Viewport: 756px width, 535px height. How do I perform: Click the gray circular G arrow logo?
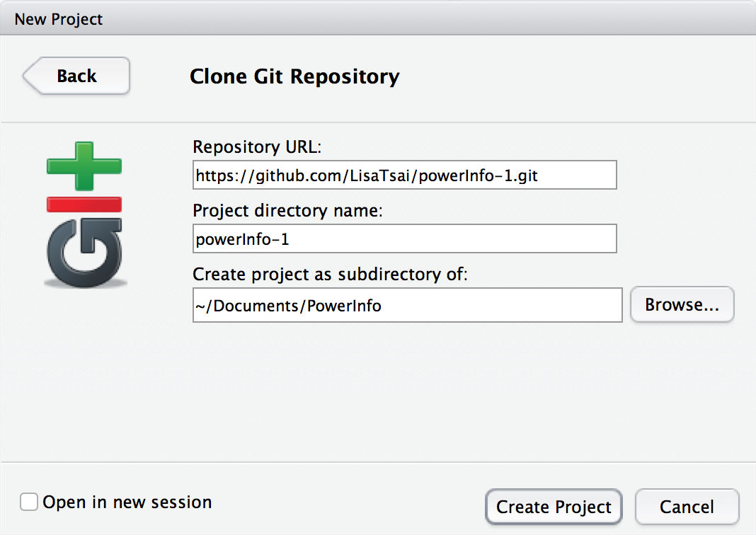[x=85, y=253]
